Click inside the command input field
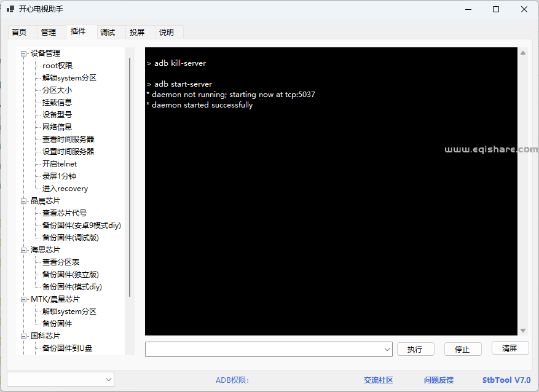Screen dimensions: 539x392 coord(264,349)
